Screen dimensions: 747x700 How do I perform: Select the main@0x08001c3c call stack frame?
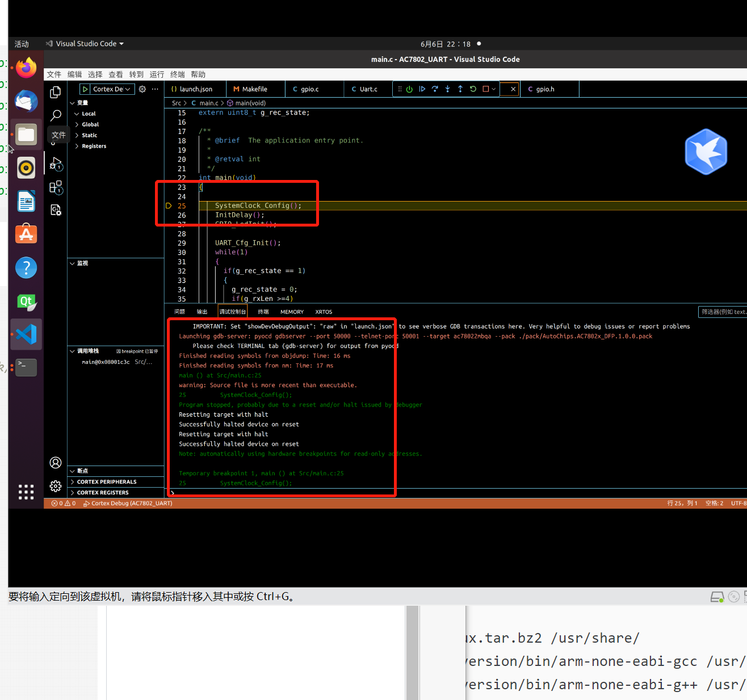(116, 362)
